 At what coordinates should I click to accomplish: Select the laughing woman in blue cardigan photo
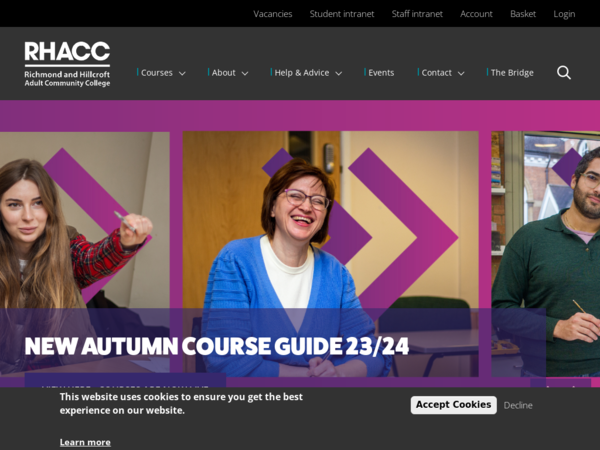pyautogui.click(x=331, y=254)
